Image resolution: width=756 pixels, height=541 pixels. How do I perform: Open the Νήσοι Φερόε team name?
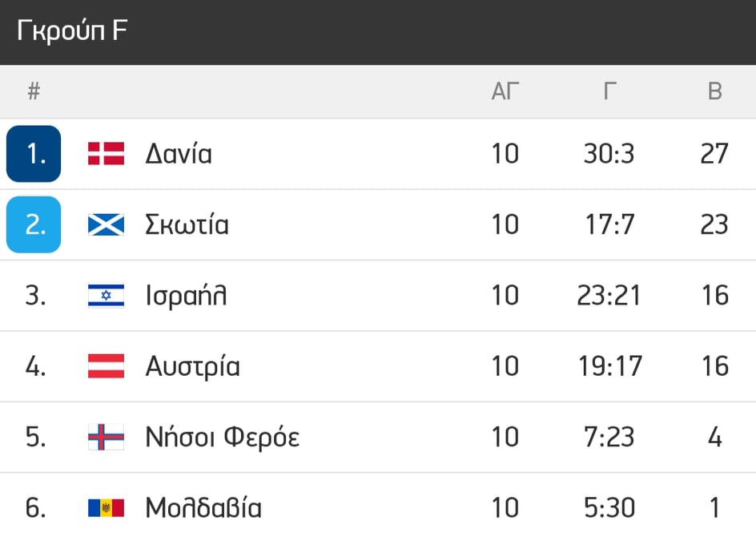[x=223, y=437]
